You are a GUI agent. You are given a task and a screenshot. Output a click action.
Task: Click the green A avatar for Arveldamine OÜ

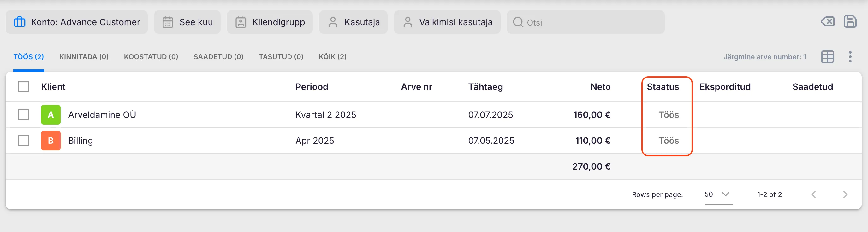(x=51, y=115)
